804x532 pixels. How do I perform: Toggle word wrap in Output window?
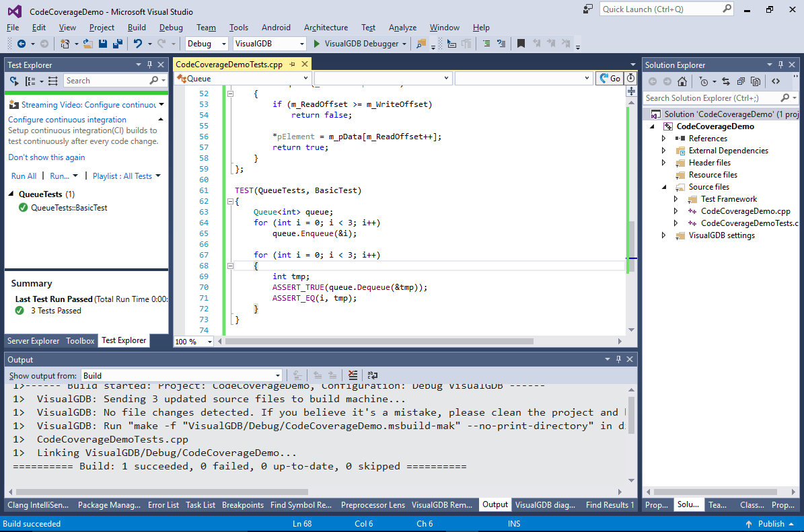click(x=373, y=375)
